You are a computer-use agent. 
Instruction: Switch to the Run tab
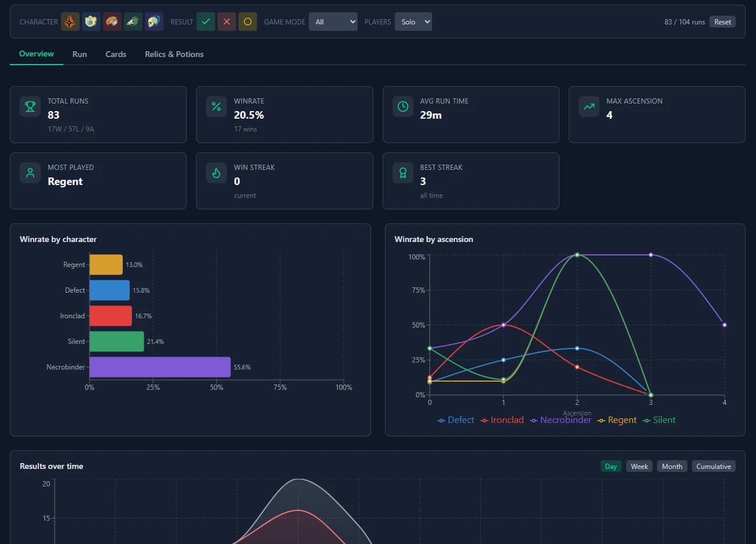(x=80, y=54)
